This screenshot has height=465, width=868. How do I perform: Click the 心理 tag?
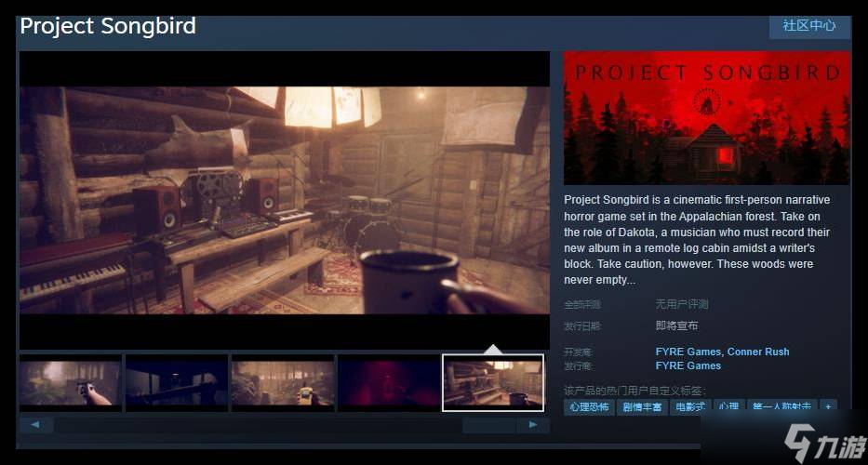(x=728, y=407)
